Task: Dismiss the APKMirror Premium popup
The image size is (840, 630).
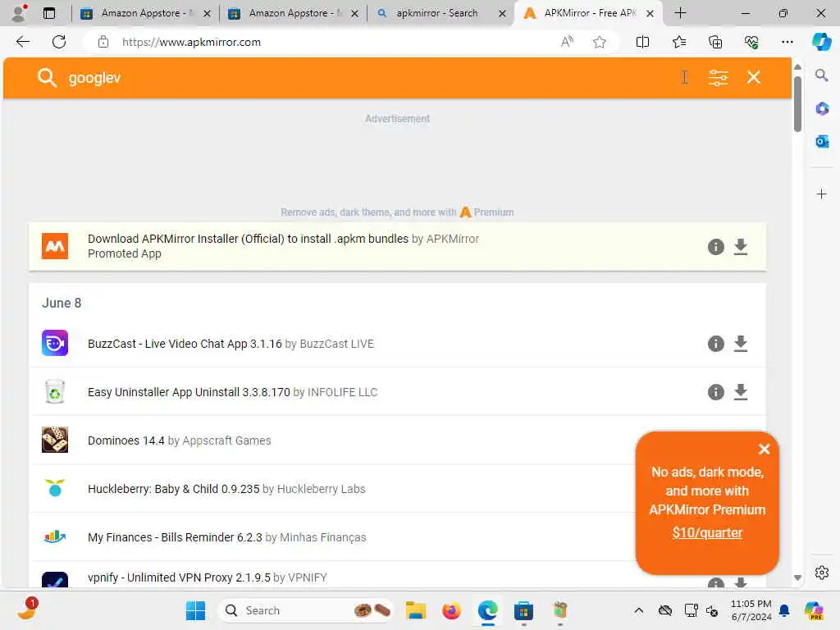Action: (x=764, y=449)
